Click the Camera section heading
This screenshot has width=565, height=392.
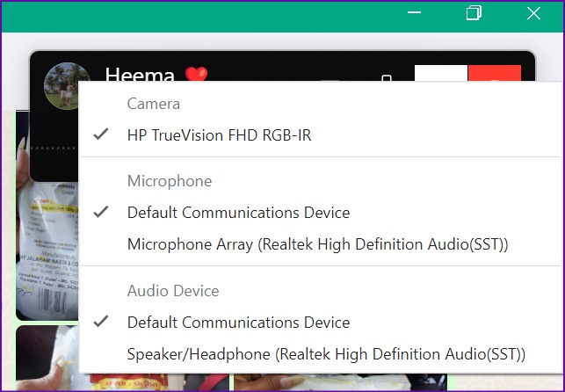(x=154, y=104)
